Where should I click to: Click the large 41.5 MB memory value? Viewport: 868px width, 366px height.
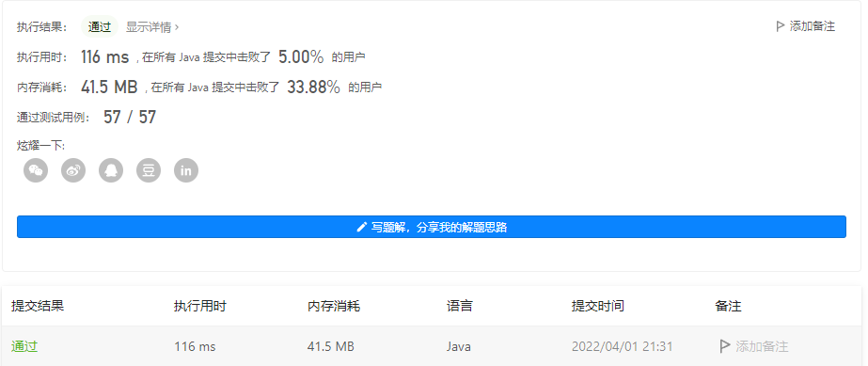tap(109, 87)
